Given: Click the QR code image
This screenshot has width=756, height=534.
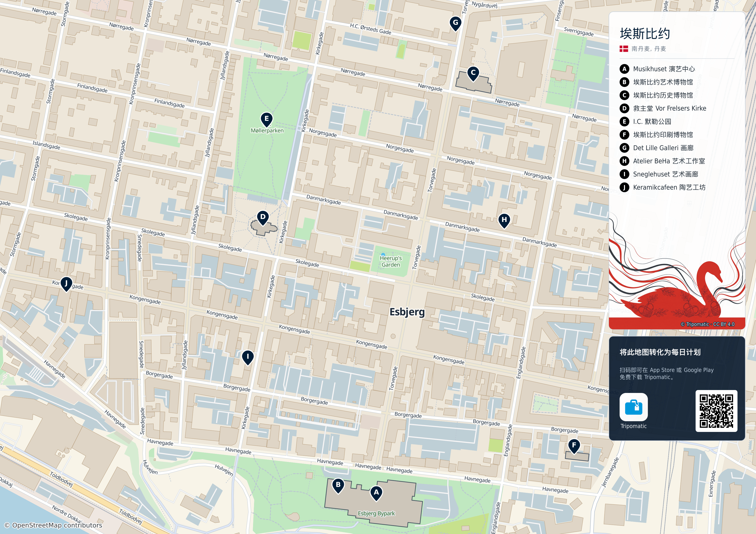Looking at the screenshot, I should point(716,411).
